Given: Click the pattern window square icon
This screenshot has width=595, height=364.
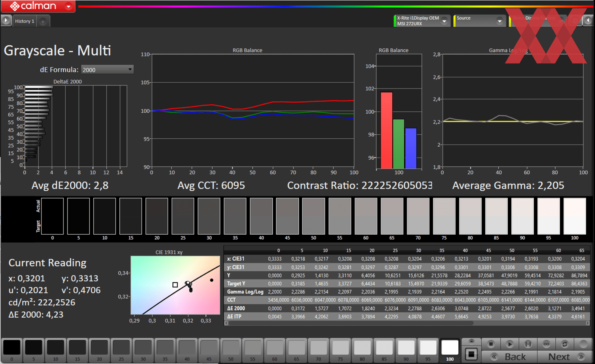Looking at the screenshot, I should [471, 354].
